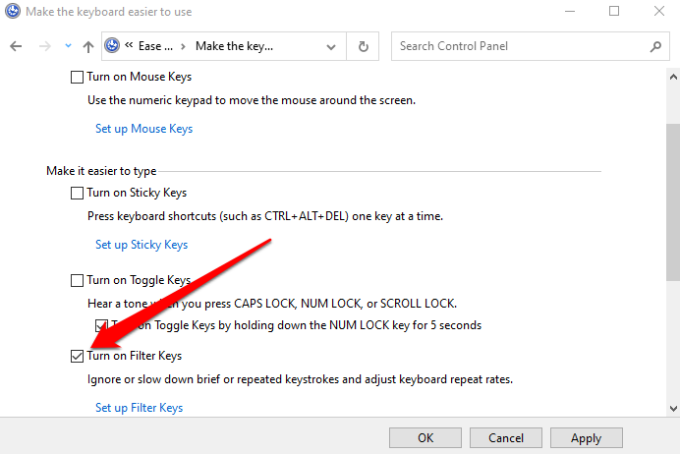Image resolution: width=680 pixels, height=454 pixels.
Task: Open Set up Filter Keys link
Action: click(139, 408)
